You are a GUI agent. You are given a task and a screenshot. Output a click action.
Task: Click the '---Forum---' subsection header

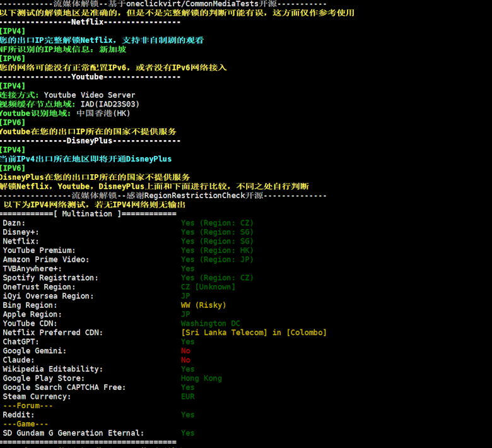(x=28, y=405)
